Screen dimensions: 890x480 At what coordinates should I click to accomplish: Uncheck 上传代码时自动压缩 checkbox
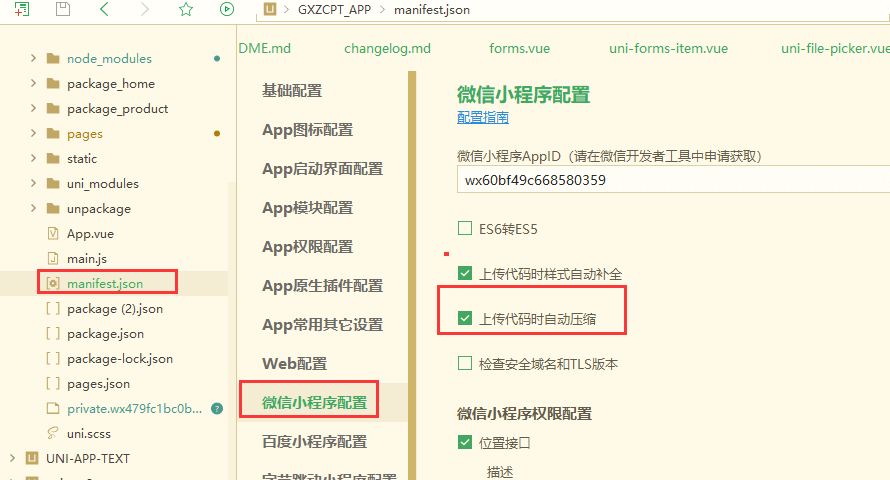coord(464,318)
